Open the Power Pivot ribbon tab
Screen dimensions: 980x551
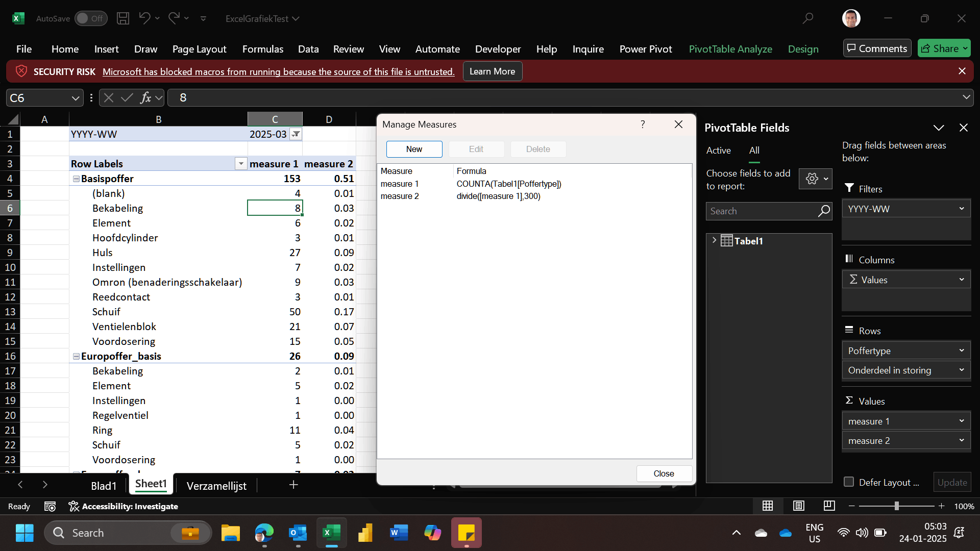point(646,49)
